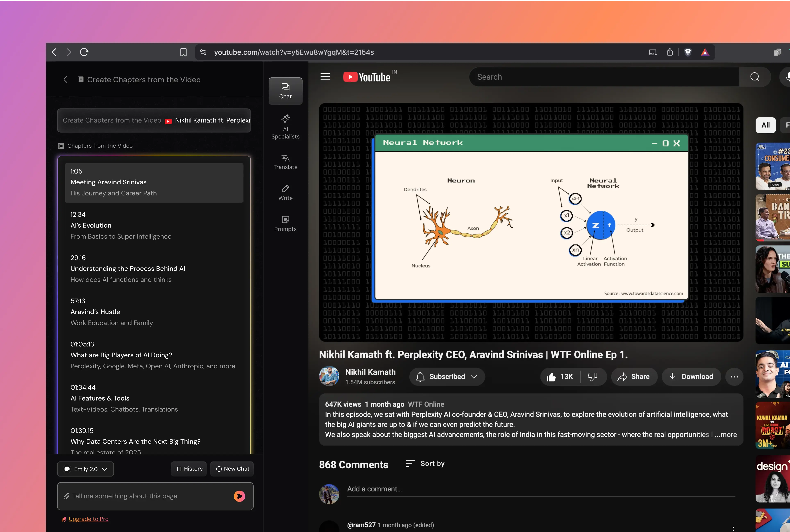Dislike the video with thumbs down

[592, 377]
